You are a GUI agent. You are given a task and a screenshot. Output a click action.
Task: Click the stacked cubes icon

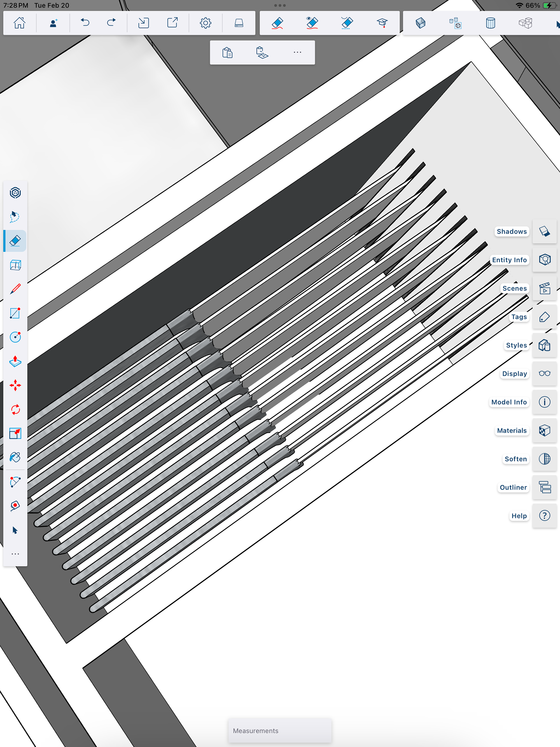click(x=526, y=23)
